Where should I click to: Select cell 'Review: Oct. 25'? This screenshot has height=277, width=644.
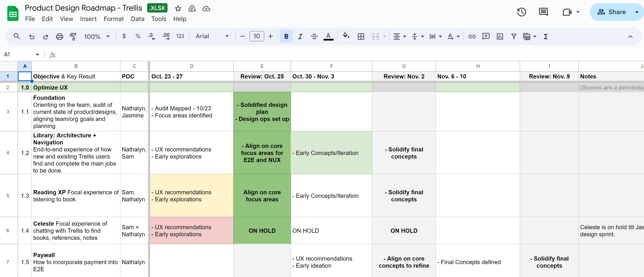click(262, 77)
